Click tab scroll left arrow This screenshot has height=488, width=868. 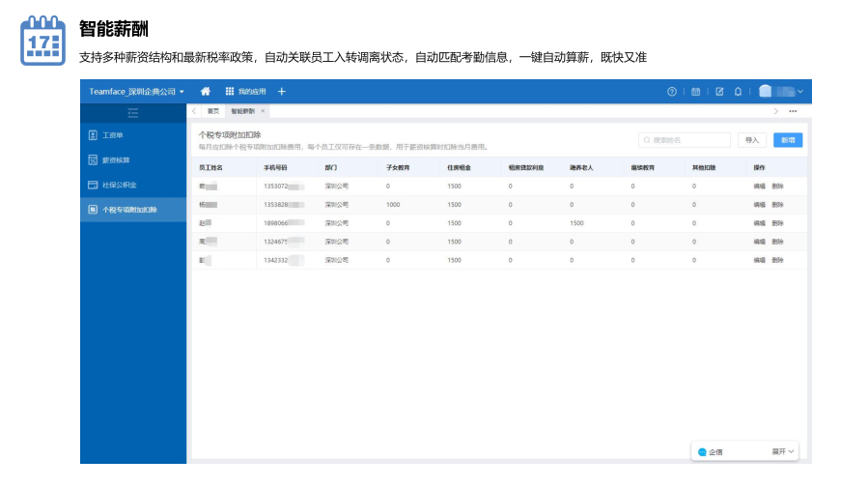194,111
